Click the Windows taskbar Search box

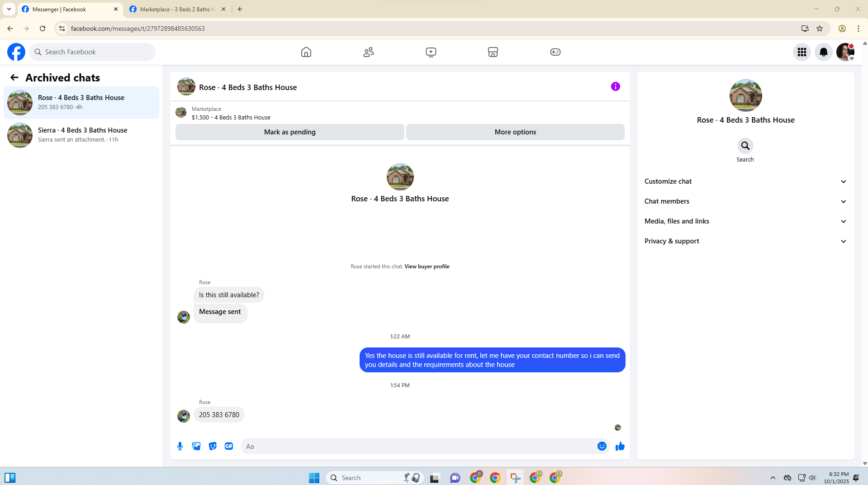click(375, 478)
